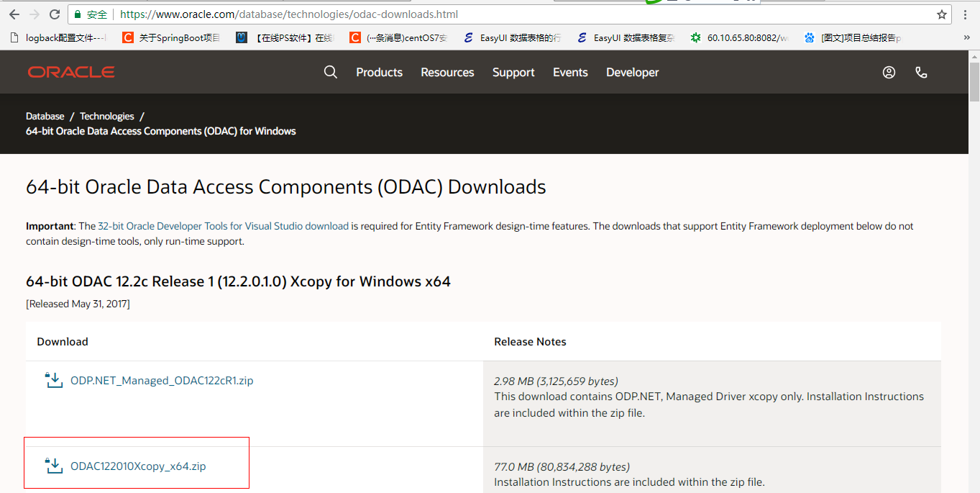Image resolution: width=980 pixels, height=493 pixels.
Task: Click the '64-bit ODAC 12.2c Release 1' heading
Action: click(x=238, y=281)
